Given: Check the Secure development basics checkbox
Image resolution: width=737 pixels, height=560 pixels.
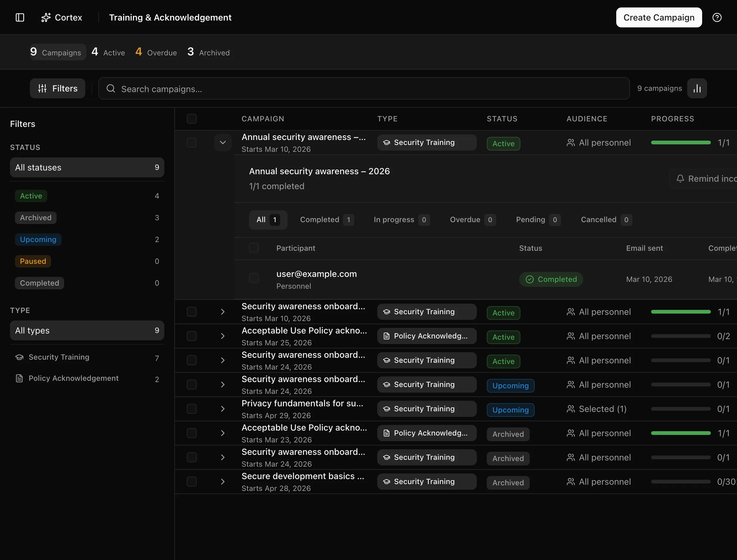Looking at the screenshot, I should [191, 482].
